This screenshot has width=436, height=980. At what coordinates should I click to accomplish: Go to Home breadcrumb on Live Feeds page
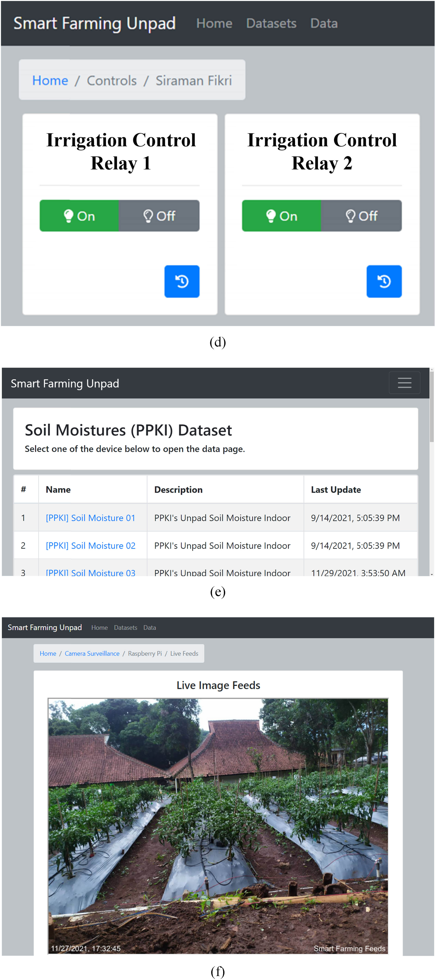click(48, 653)
